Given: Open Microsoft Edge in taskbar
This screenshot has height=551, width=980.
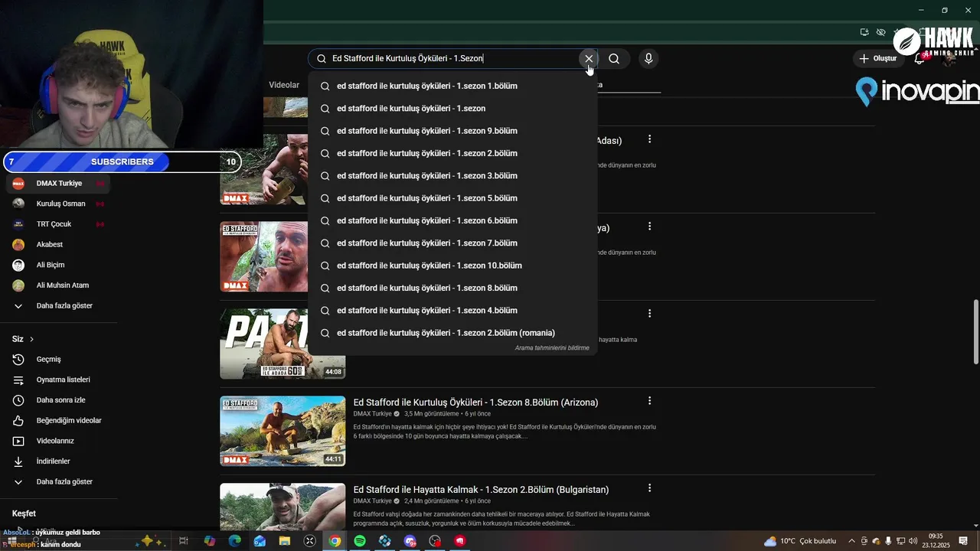Looking at the screenshot, I should [x=234, y=541].
